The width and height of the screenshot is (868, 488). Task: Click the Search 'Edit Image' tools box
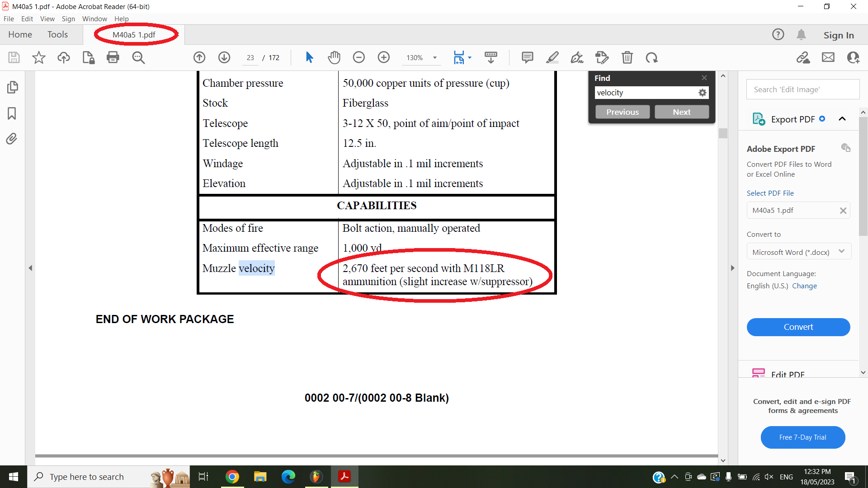click(803, 89)
